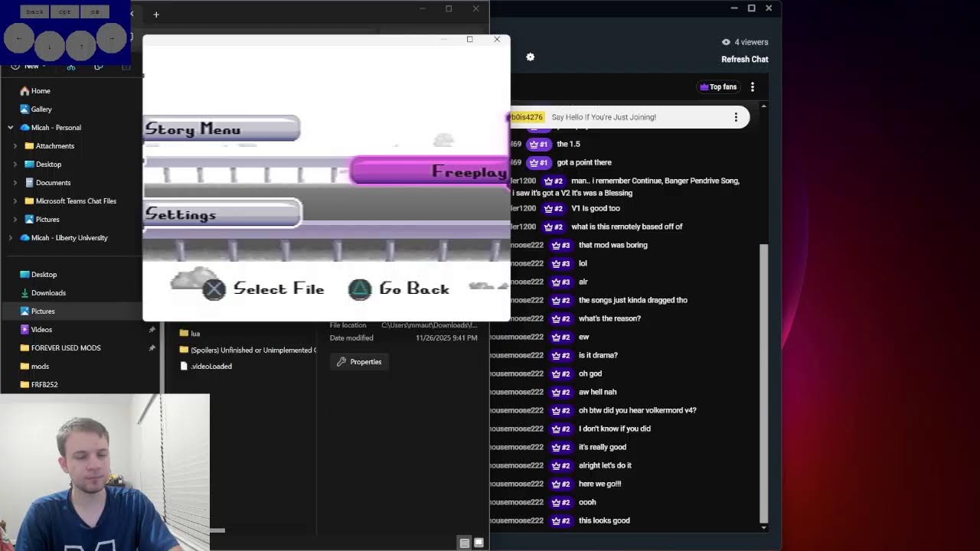The image size is (980, 551).
Task: Click message 'oh btw did you hear volkermord v4?'
Action: (x=637, y=410)
